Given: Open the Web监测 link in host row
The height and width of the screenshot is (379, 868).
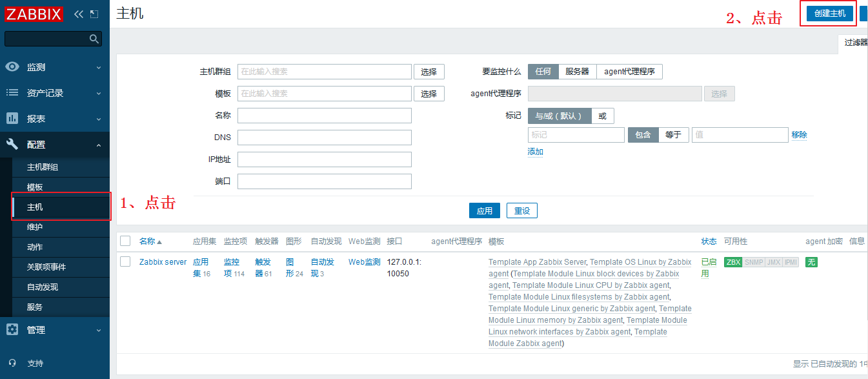Looking at the screenshot, I should click(x=365, y=262).
